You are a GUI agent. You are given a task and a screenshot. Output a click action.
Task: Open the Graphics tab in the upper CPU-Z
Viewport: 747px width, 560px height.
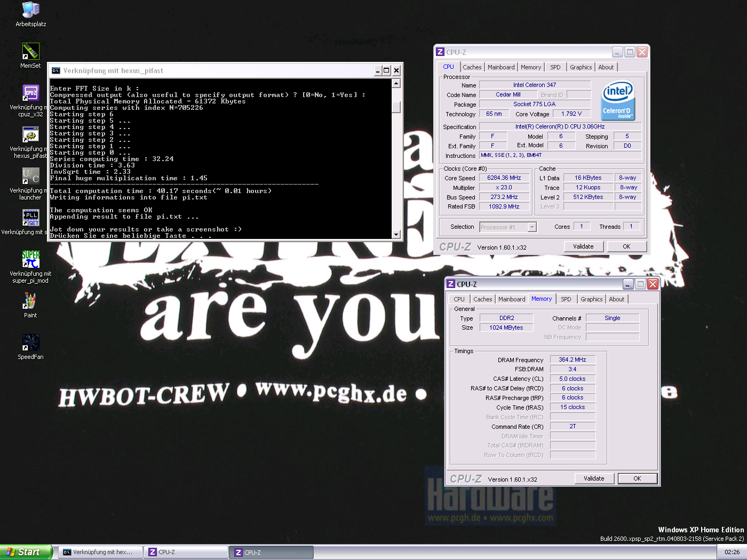coord(581,67)
